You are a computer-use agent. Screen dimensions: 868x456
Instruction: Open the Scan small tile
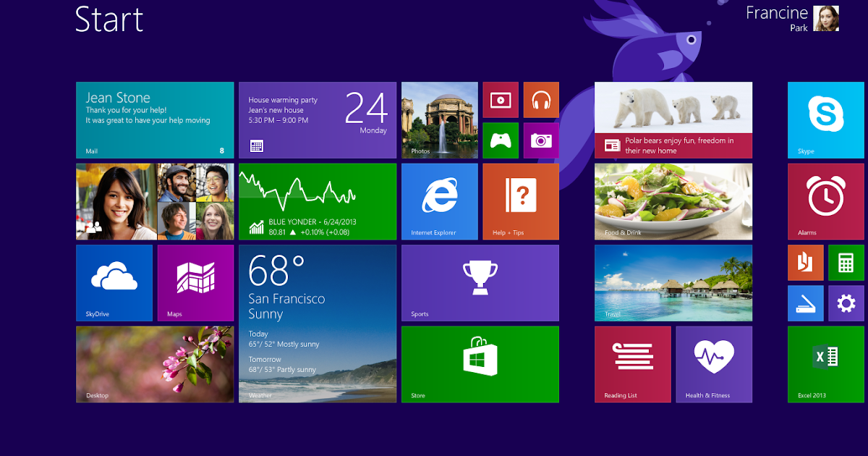[x=806, y=303]
